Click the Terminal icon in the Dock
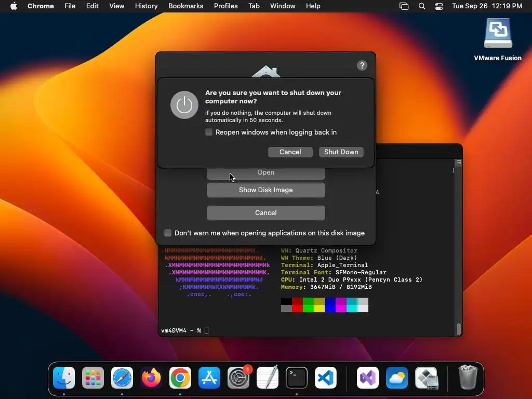Image resolution: width=532 pixels, height=399 pixels. (x=297, y=378)
